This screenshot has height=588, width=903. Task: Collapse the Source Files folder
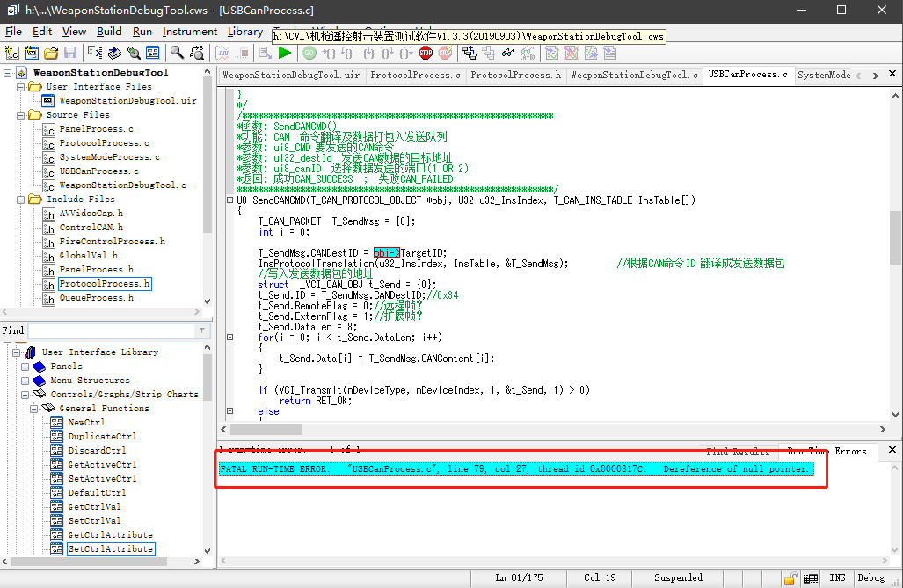pyautogui.click(x=21, y=115)
